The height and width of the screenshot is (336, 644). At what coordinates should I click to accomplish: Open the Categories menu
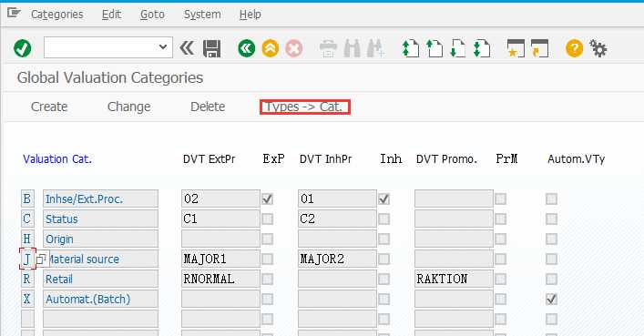point(57,15)
